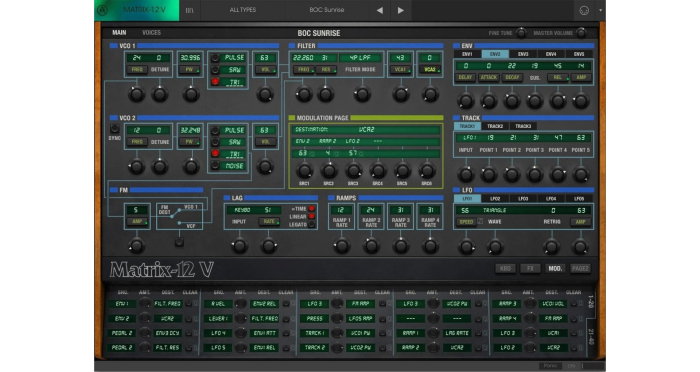The height and width of the screenshot is (372, 700).
Task: Click the SRC6 modulation knob
Action: pyautogui.click(x=426, y=171)
